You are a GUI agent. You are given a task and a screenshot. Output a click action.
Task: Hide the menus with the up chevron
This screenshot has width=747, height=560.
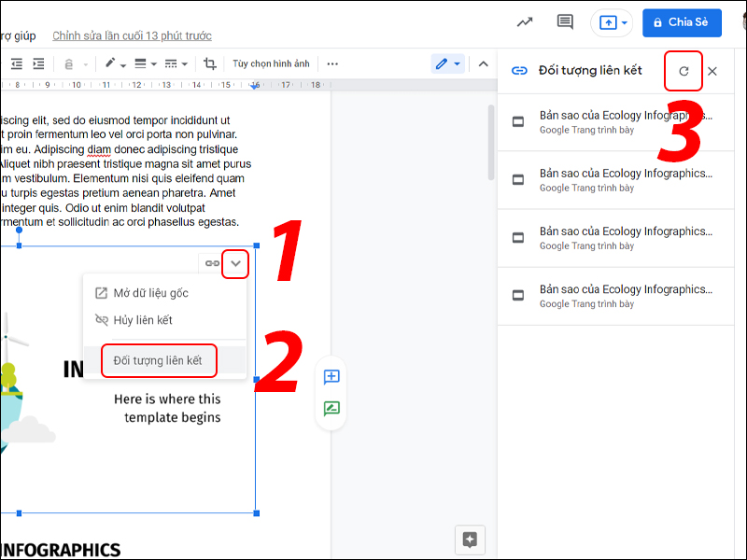(483, 63)
